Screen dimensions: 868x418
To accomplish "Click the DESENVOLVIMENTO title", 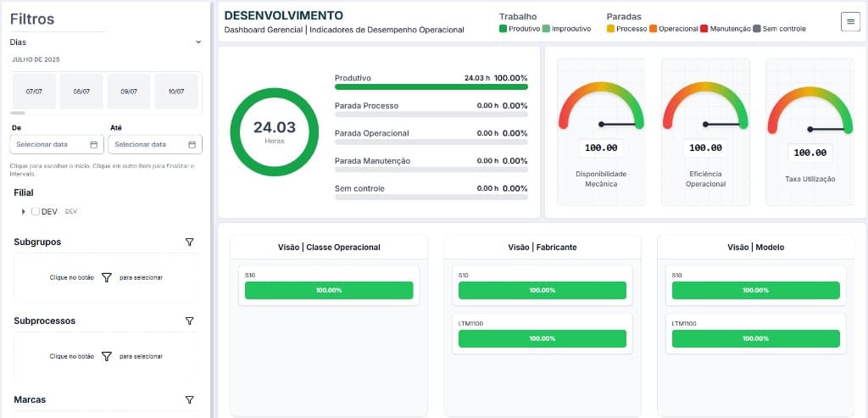I will pyautogui.click(x=283, y=15).
